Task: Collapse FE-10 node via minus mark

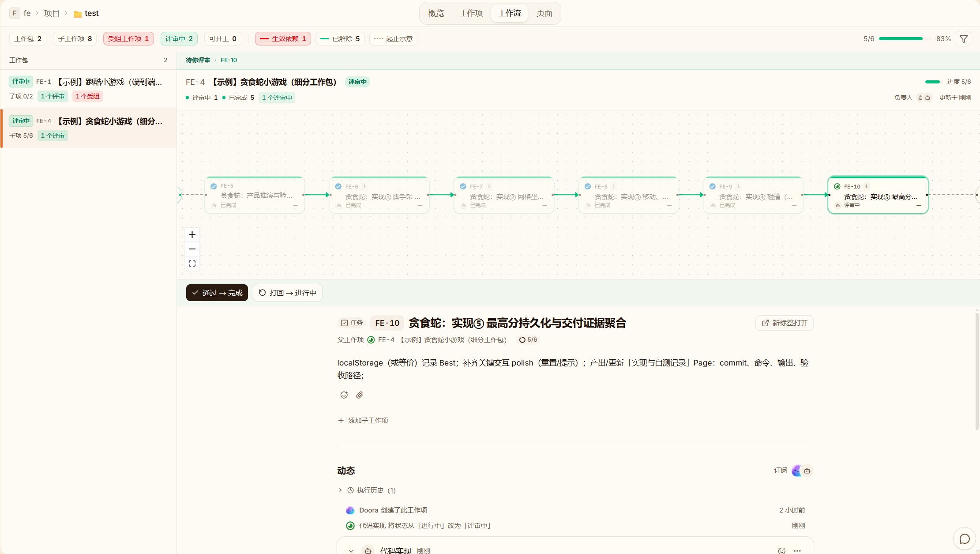Action: [x=919, y=206]
